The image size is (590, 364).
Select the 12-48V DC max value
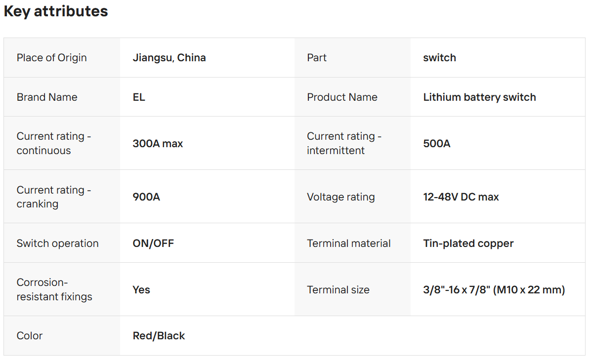pos(461,197)
